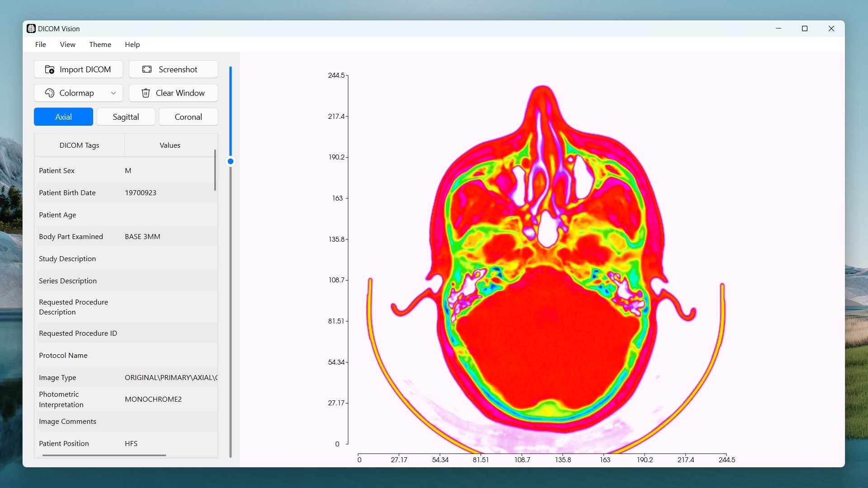Minimize the DICOM Vision window
Image resolution: width=868 pixels, height=488 pixels.
click(x=778, y=28)
